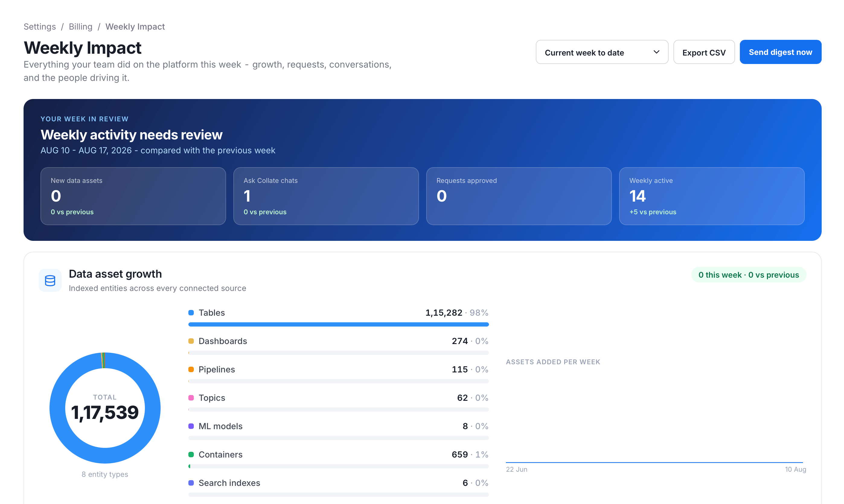Click the 'Weekly activity needs review' headline
This screenshot has height=504, width=844.
tap(131, 135)
